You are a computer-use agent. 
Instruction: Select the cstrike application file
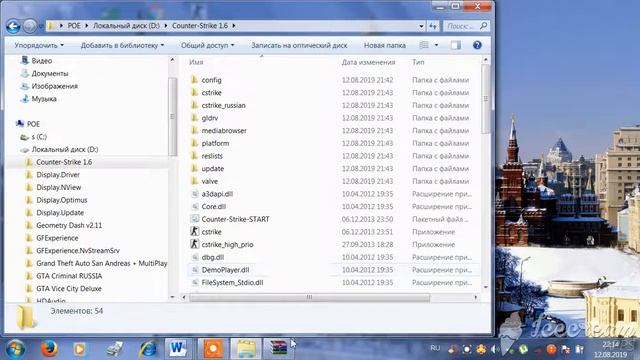click(211, 232)
